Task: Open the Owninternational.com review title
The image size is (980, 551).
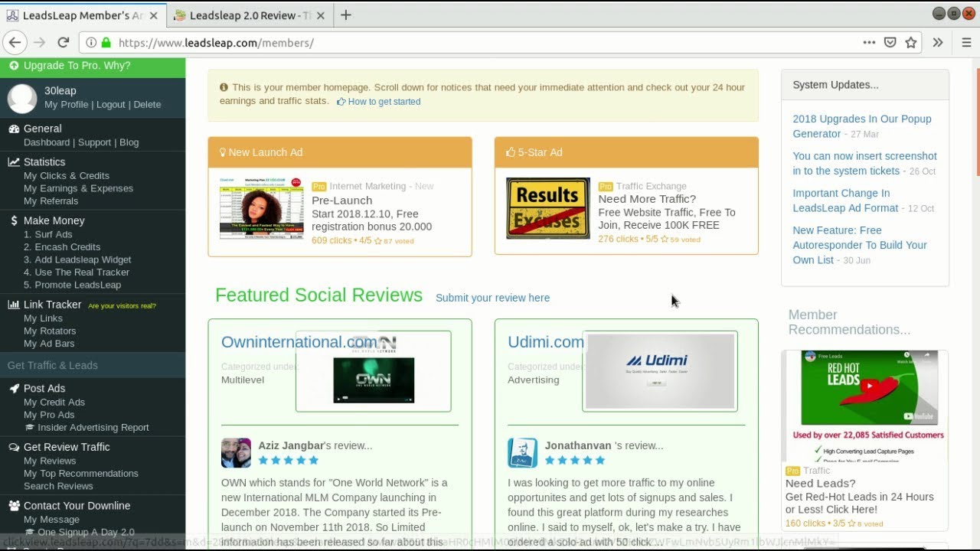Action: [x=299, y=342]
